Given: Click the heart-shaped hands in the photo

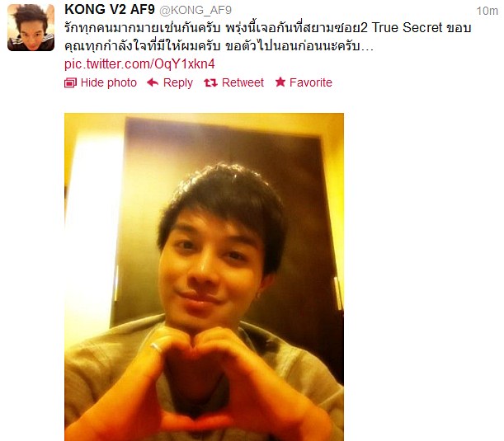Looking at the screenshot, I should [x=205, y=373].
